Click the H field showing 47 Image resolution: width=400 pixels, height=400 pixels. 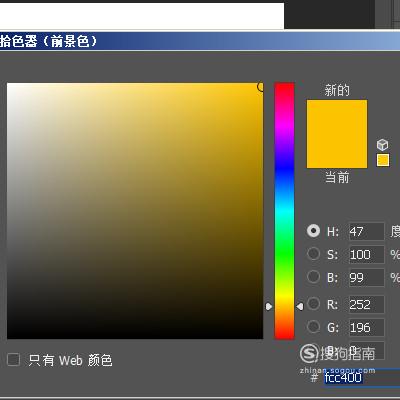(366, 231)
